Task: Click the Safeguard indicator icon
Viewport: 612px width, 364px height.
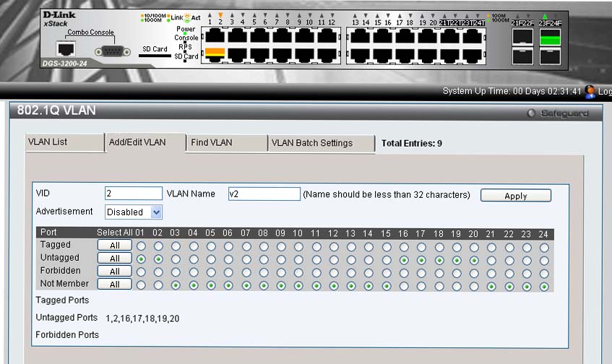Action: click(531, 113)
